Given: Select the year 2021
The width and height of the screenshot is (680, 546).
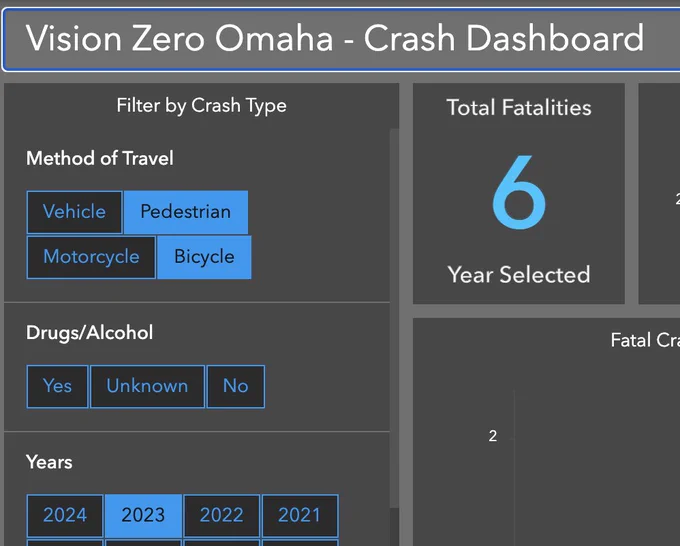Looking at the screenshot, I should [300, 516].
